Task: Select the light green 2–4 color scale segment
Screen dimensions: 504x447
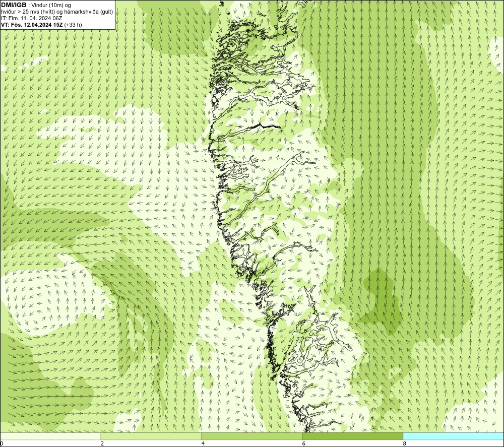Action: (151, 436)
